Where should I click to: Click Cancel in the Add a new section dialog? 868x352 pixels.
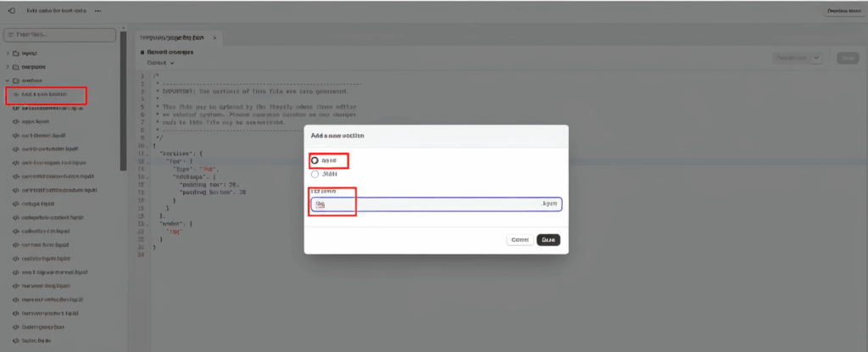(519, 240)
